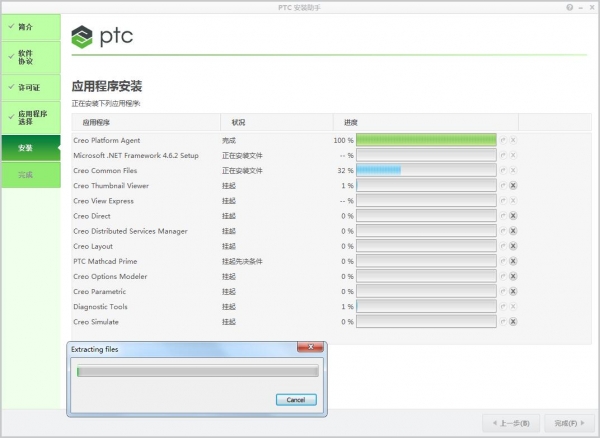This screenshot has height=438, width=600.
Task: Select the 完成 step in sidebar
Action: click(x=31, y=175)
